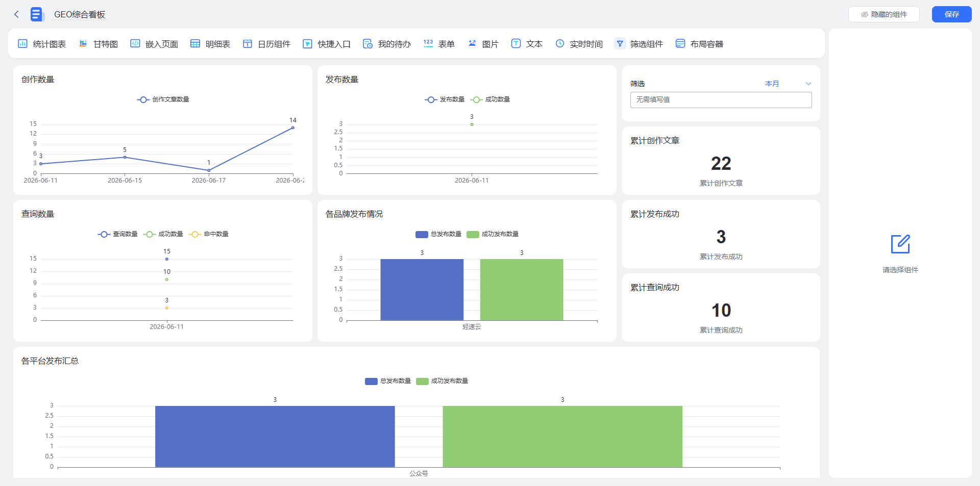The height and width of the screenshot is (486, 980).
Task: Add a 统计图表 chart component
Action: pyautogui.click(x=42, y=44)
